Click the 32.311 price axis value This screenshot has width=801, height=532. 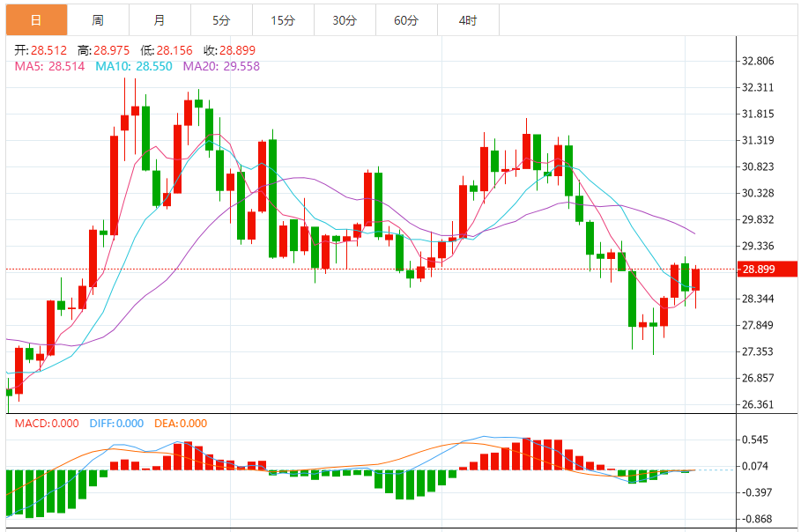click(758, 87)
